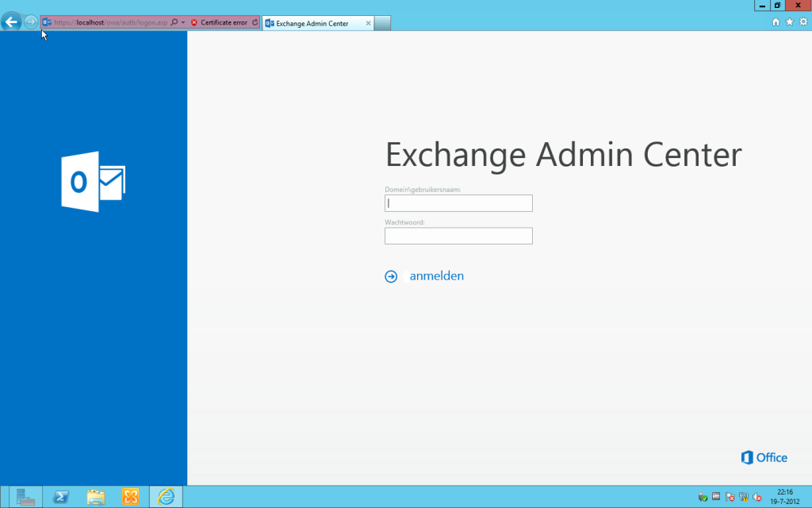The height and width of the screenshot is (508, 812).
Task: Click the muted speaker volume tray icon
Action: point(757,497)
